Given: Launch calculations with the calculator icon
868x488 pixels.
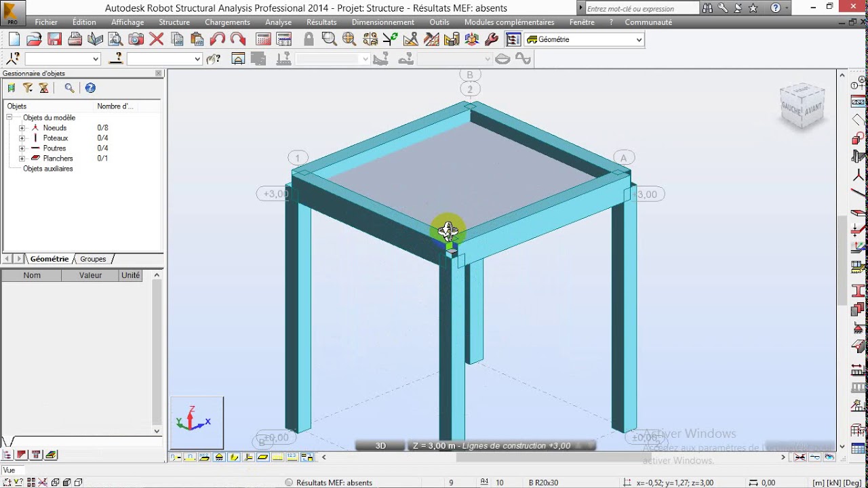Looking at the screenshot, I should point(263,39).
